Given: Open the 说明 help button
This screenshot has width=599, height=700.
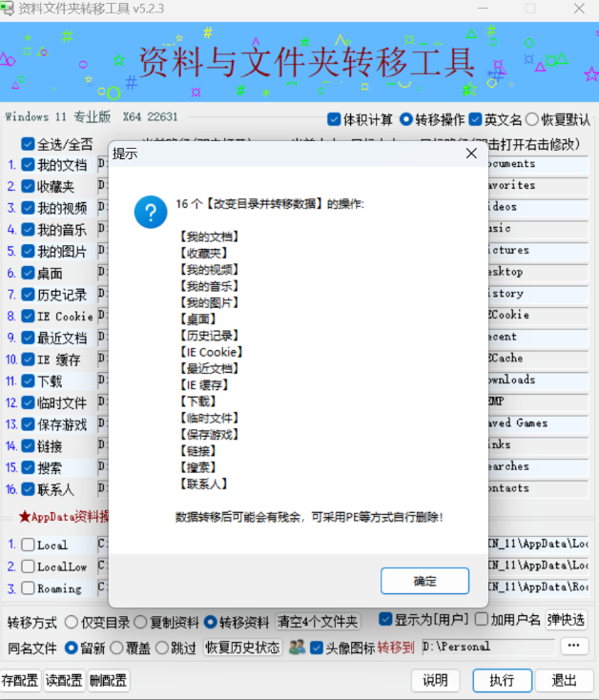Looking at the screenshot, I should [435, 680].
